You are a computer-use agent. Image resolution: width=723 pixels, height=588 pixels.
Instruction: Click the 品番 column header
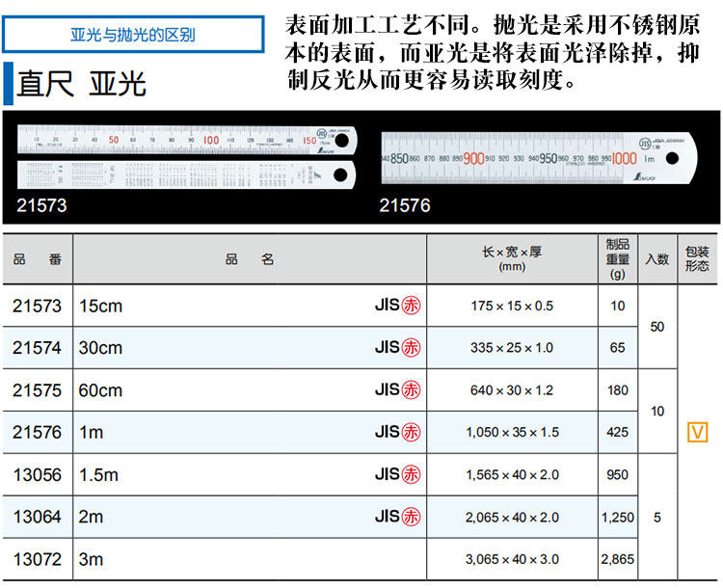pyautogui.click(x=38, y=259)
